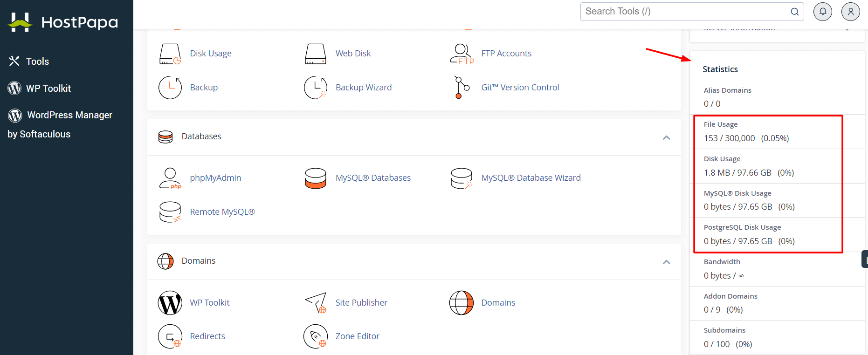The width and height of the screenshot is (868, 355).
Task: Open the user account menu
Action: [x=850, y=11]
